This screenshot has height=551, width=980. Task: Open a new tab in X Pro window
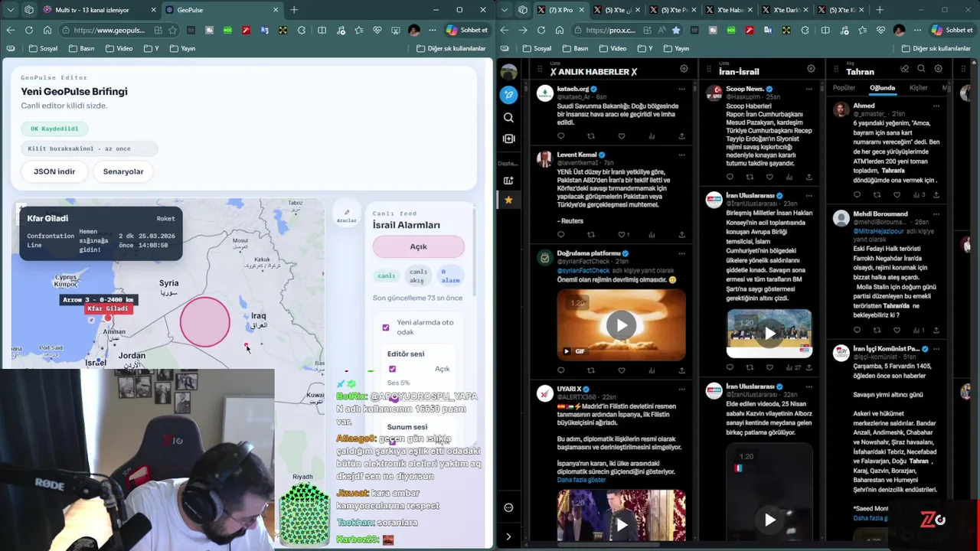click(x=879, y=10)
